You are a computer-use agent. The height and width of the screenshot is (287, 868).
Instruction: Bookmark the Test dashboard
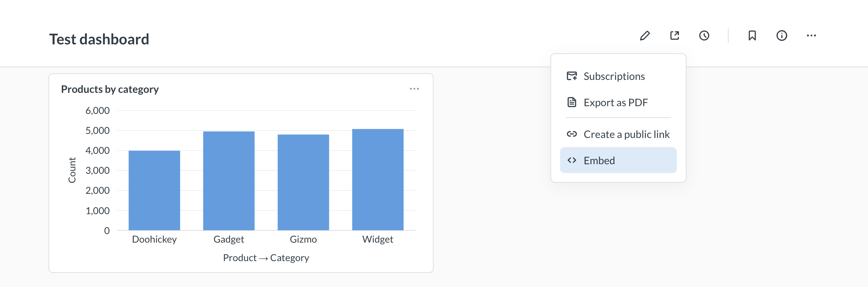[x=752, y=36]
